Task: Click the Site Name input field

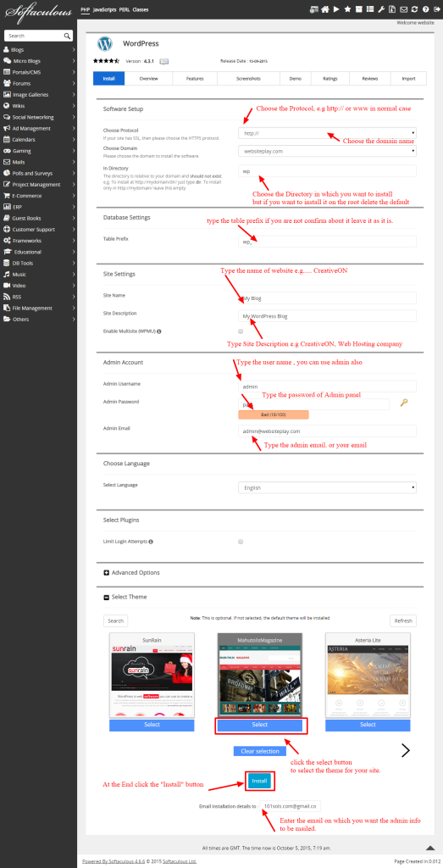Action: click(328, 298)
